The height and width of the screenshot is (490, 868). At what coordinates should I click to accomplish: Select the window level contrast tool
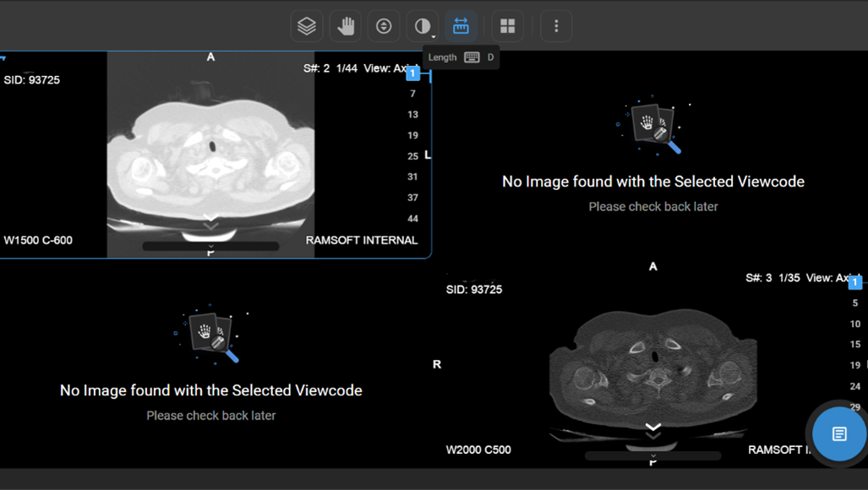(422, 26)
